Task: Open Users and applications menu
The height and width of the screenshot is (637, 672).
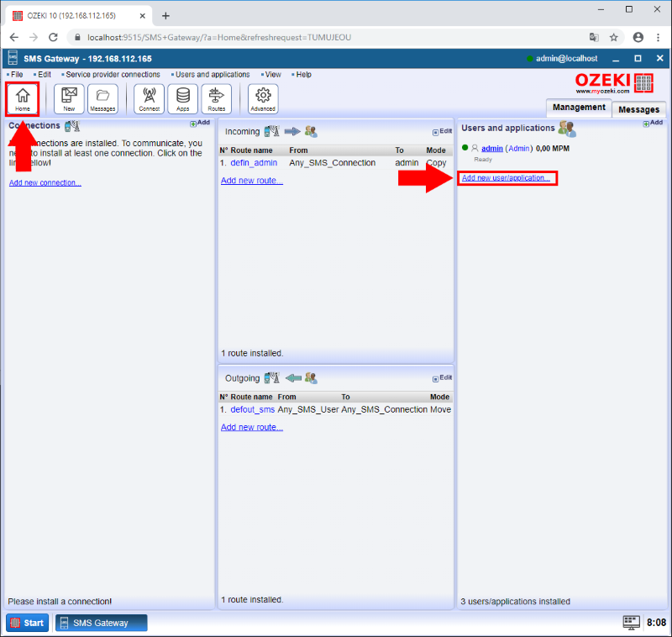Action: click(213, 75)
